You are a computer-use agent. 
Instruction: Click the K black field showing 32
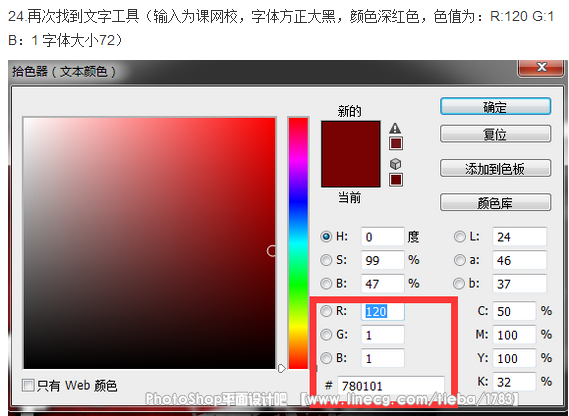(x=514, y=382)
